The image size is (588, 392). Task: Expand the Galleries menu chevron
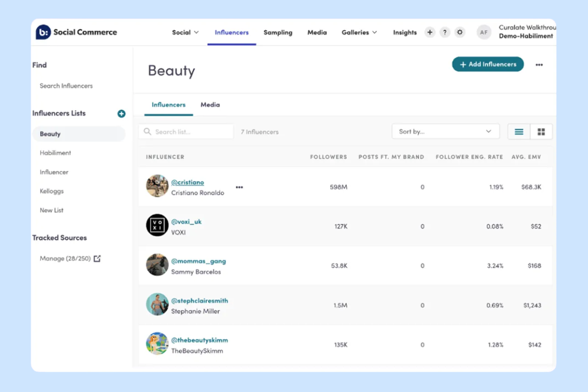pyautogui.click(x=373, y=32)
